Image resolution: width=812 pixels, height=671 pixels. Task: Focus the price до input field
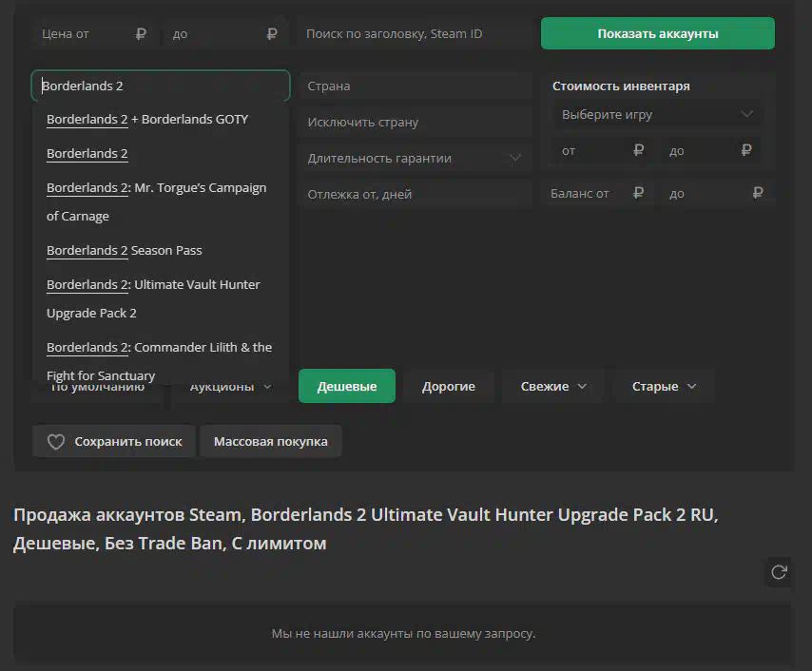coord(225,33)
